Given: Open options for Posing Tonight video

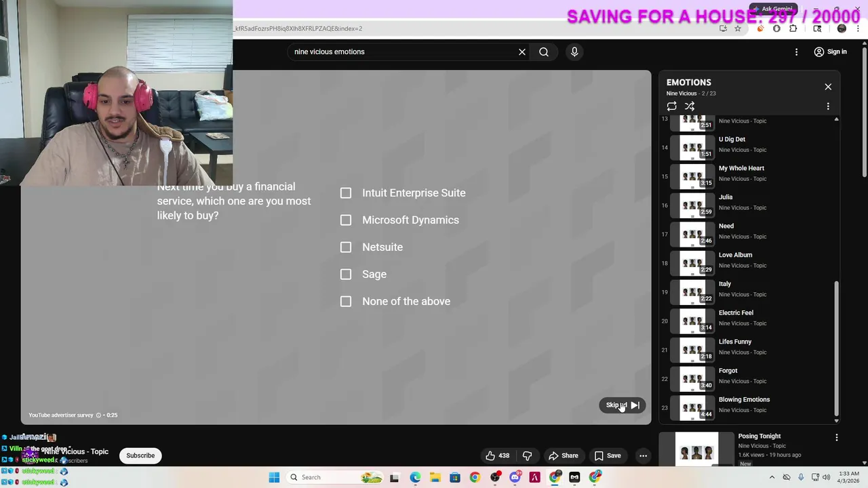Looking at the screenshot, I should pyautogui.click(x=836, y=438).
